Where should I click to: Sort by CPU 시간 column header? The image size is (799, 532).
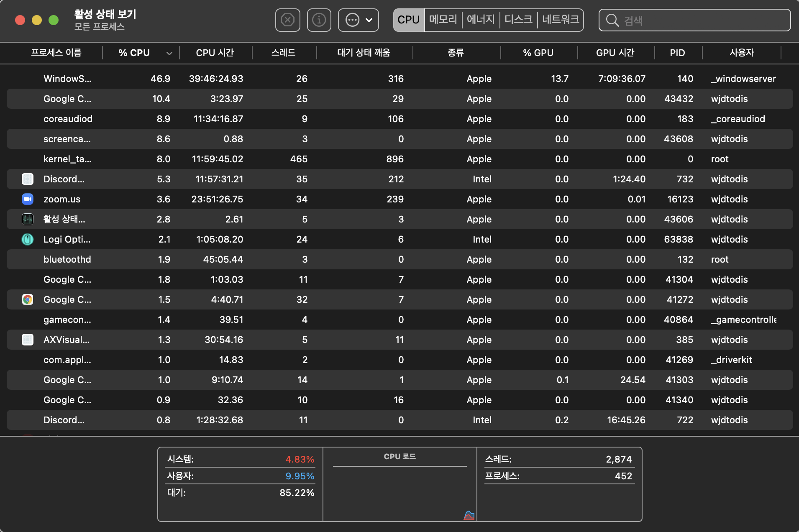click(x=215, y=53)
